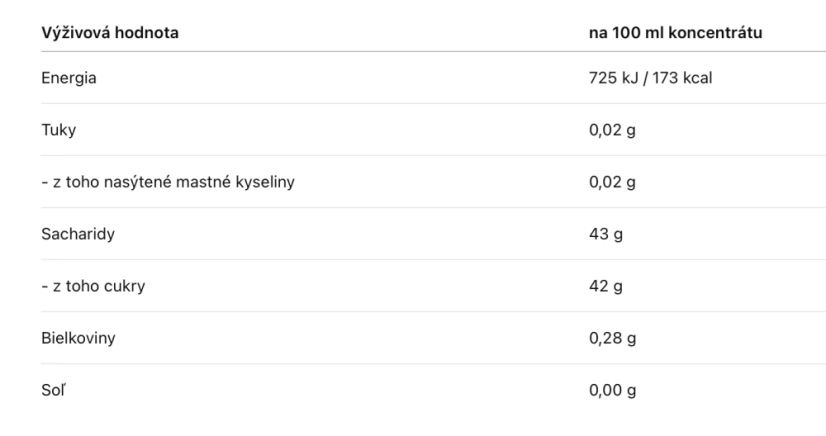Image resolution: width=826 pixels, height=436 pixels.
Task: Click the cukry value 42 g
Action: click(x=606, y=286)
